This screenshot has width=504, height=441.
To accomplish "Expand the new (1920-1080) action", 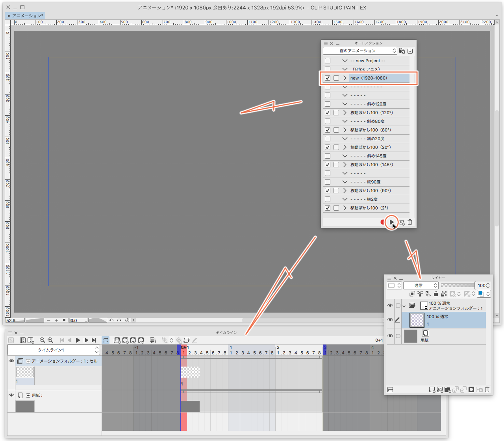I will tap(345, 78).
